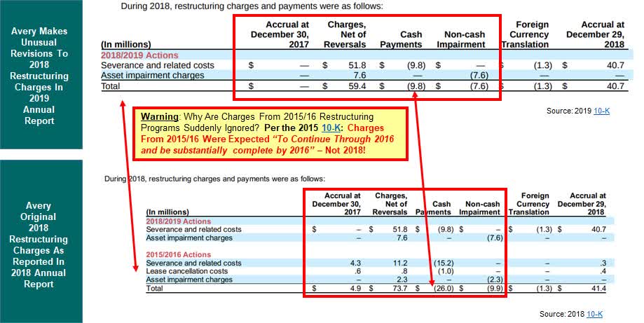Click the (26.0) total cash payments value
This screenshot has width=644, height=323.
point(444,289)
